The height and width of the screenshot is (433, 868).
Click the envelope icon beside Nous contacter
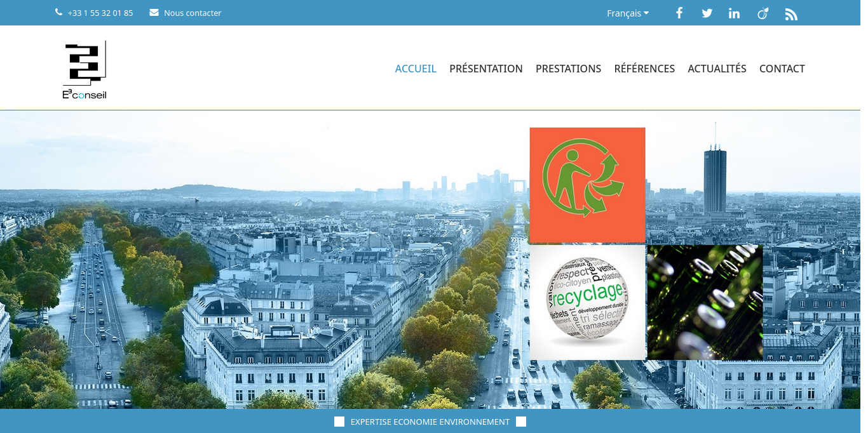coord(153,11)
